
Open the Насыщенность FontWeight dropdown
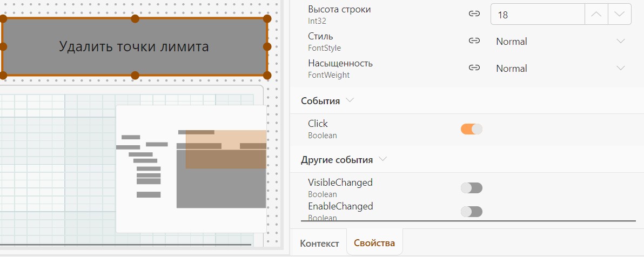coord(561,68)
